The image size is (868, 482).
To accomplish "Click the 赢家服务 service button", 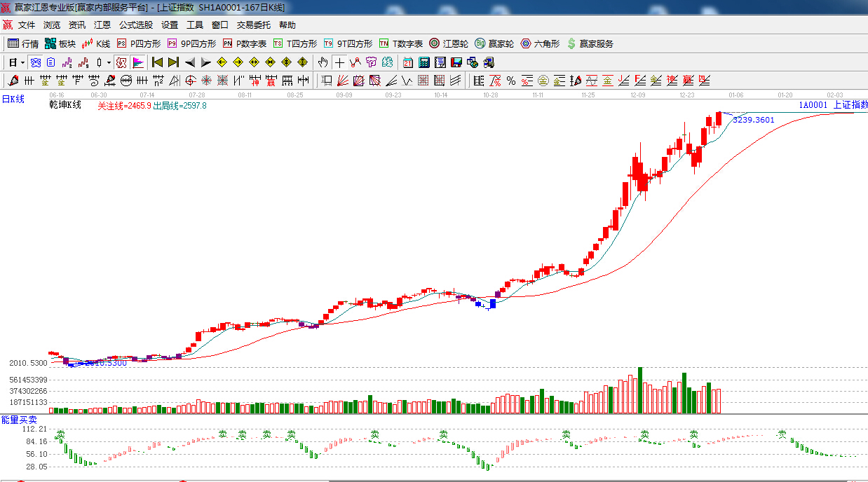I will coord(590,43).
